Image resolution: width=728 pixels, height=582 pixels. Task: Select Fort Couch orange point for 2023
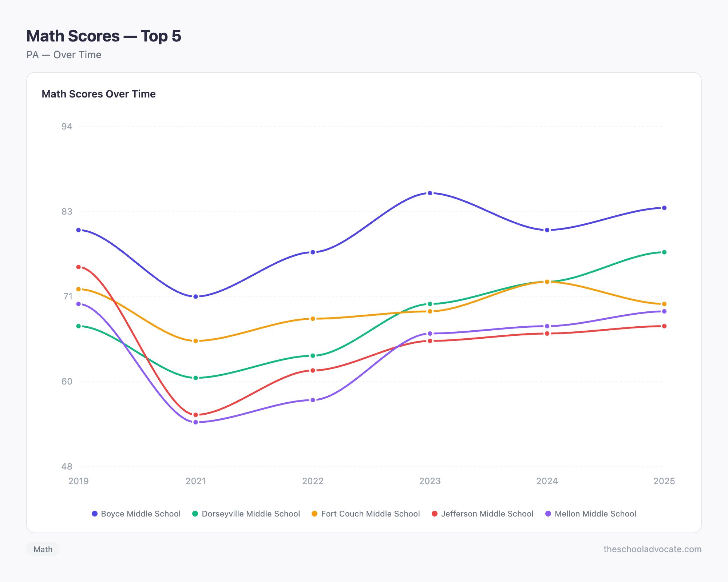click(430, 311)
